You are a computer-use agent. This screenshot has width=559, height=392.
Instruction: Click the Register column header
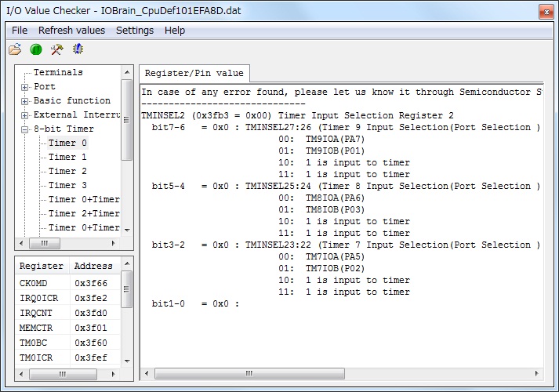tap(42, 266)
